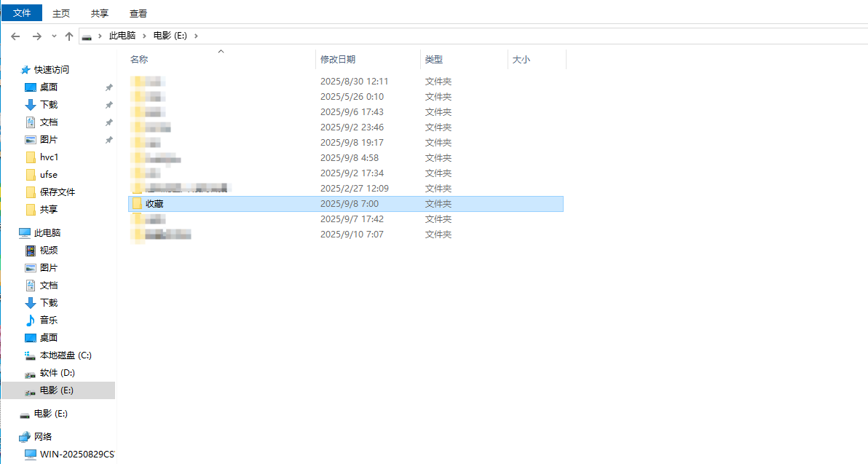The image size is (868, 464).
Task: Click the 2025/9/8 7:00 date cell
Action: tap(350, 204)
